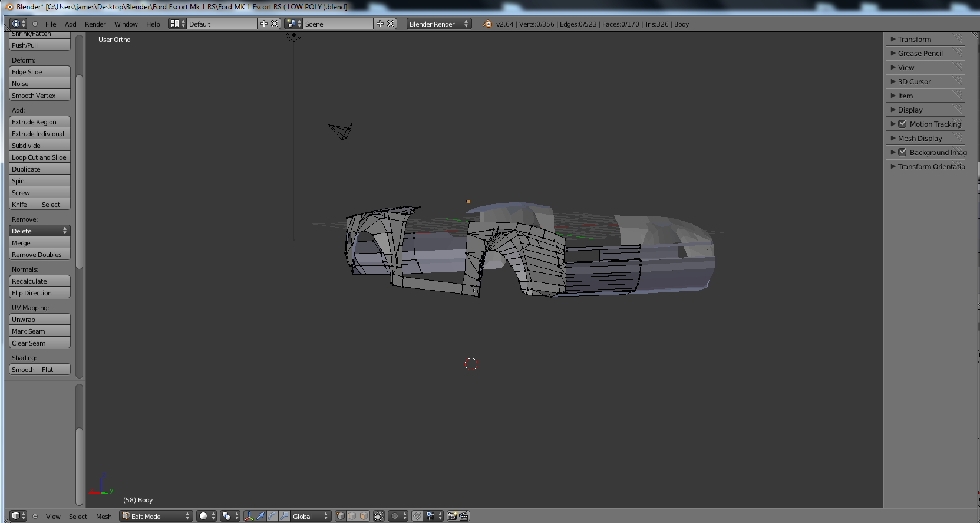Click the Scene name field
980x523 pixels.
coord(338,24)
